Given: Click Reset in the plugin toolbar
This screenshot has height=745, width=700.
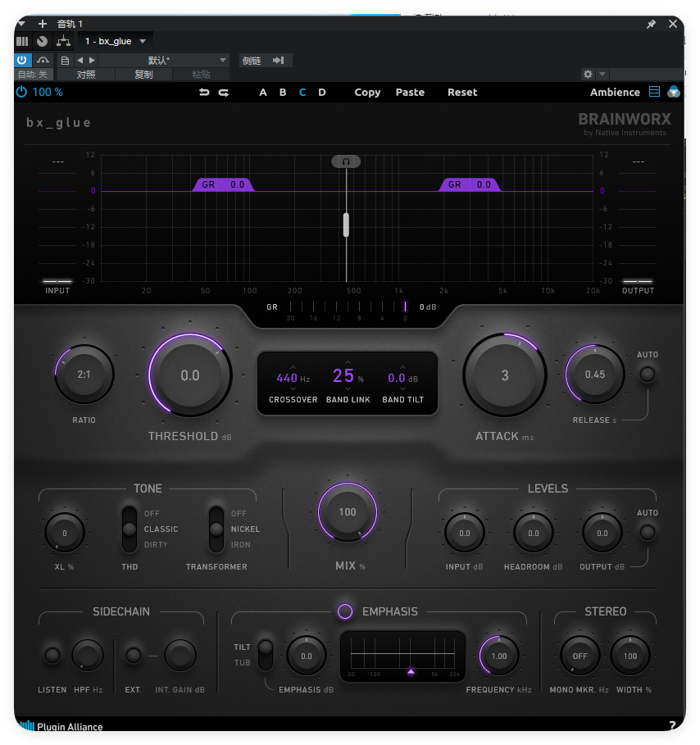Looking at the screenshot, I should [x=462, y=92].
